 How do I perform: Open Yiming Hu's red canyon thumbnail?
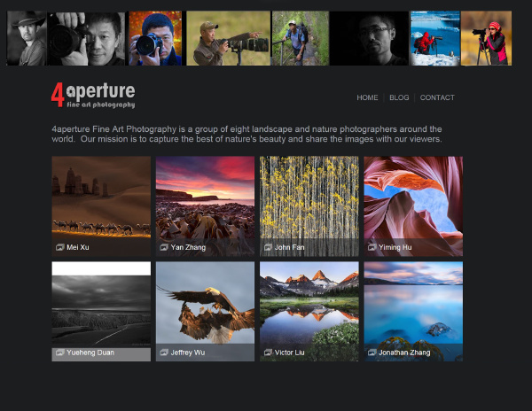pyautogui.click(x=412, y=199)
